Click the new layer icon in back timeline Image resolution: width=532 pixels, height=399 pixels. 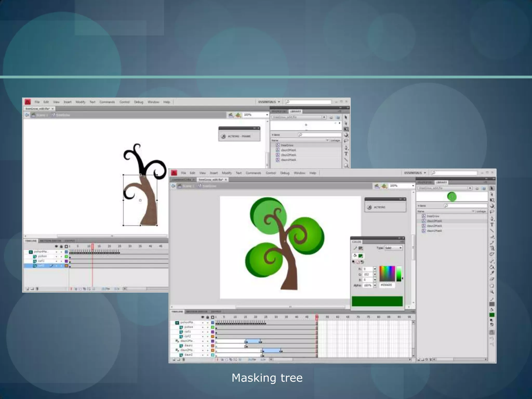(27, 289)
